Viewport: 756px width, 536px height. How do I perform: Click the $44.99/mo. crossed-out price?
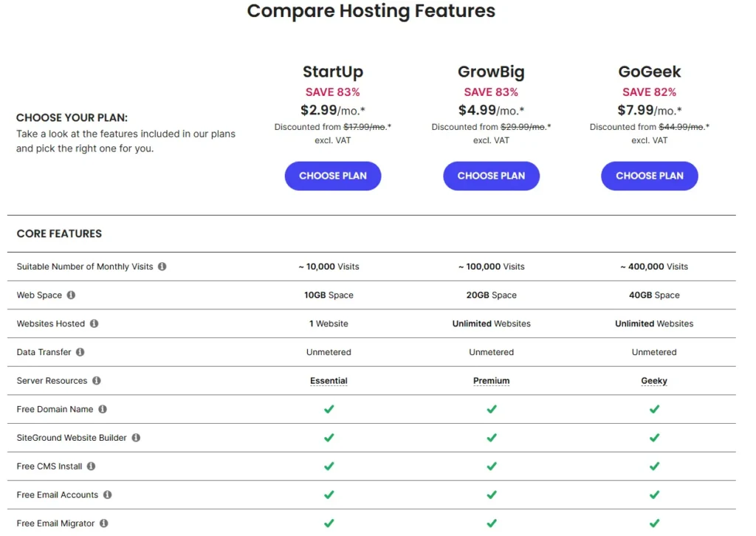681,127
